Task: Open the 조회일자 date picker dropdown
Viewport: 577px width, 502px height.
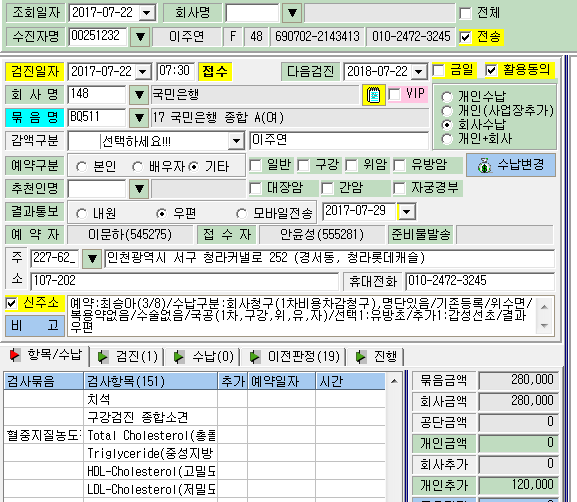Action: 147,13
